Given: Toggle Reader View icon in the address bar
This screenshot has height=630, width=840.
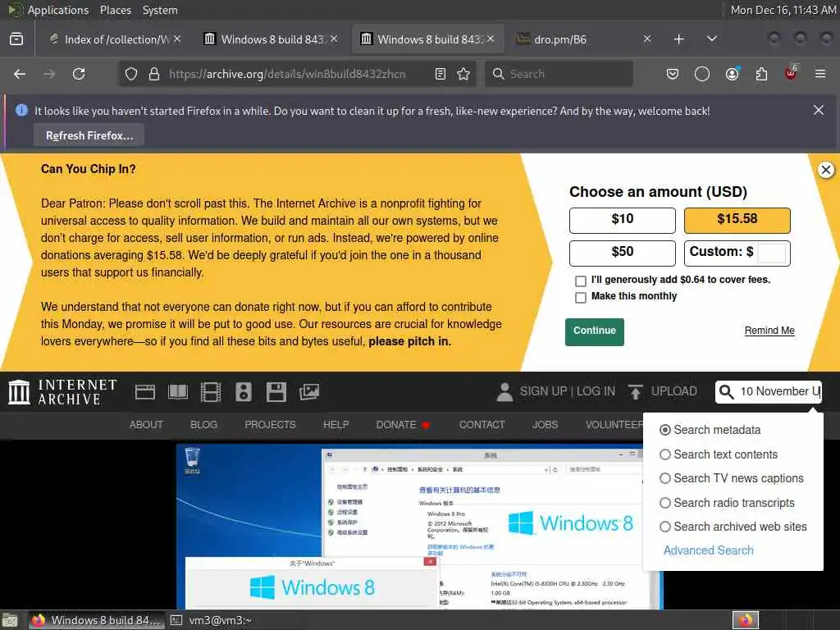Looking at the screenshot, I should [x=441, y=74].
